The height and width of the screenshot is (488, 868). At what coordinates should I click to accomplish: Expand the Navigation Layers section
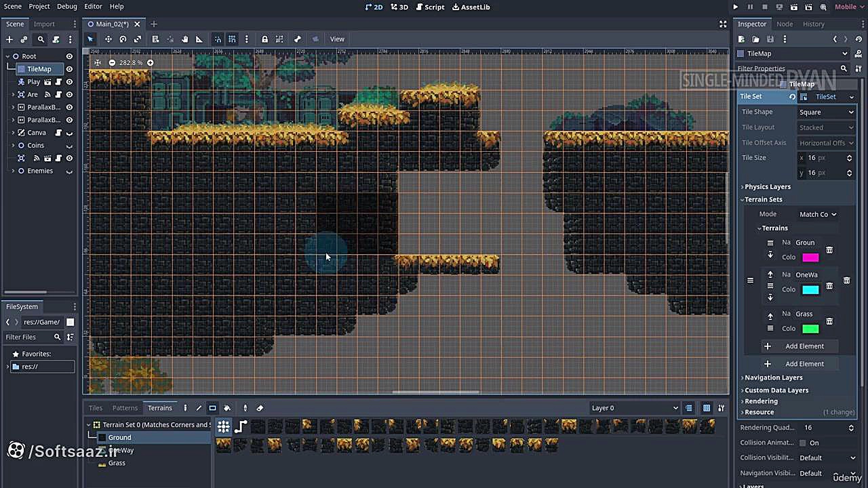pyautogui.click(x=773, y=378)
